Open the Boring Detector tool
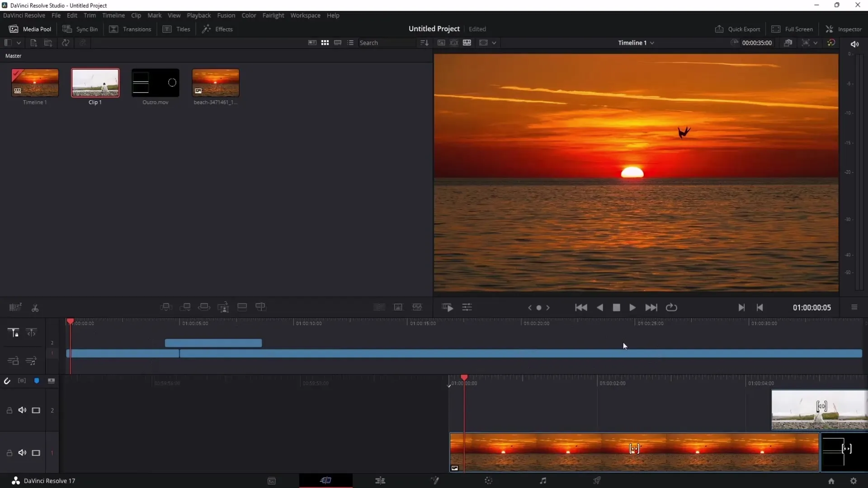 click(15, 307)
